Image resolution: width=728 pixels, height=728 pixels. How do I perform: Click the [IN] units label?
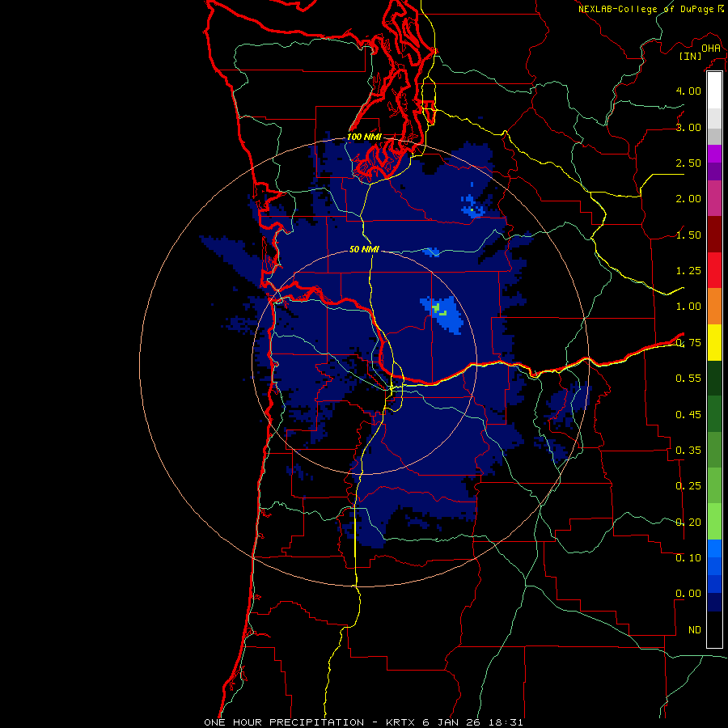coord(691,56)
